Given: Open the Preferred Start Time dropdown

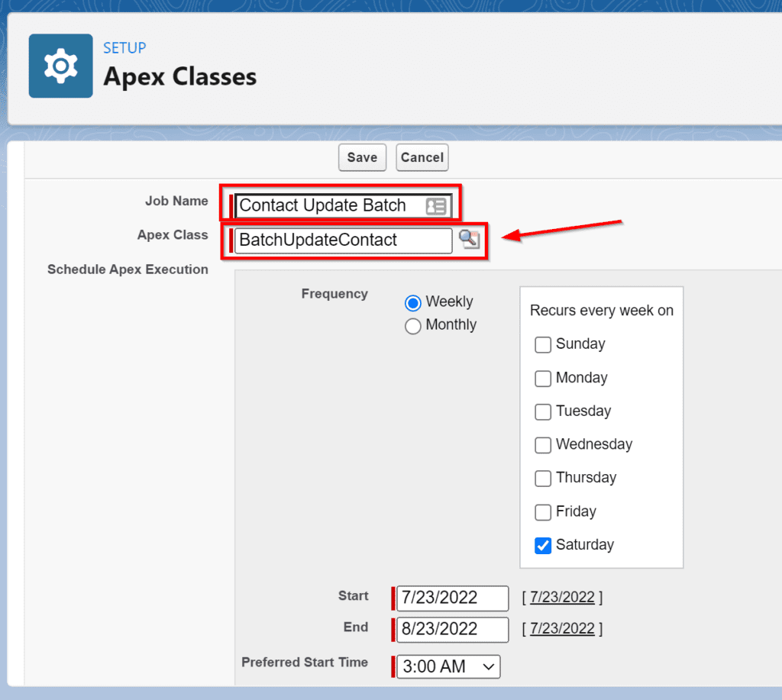Looking at the screenshot, I should tap(448, 666).
